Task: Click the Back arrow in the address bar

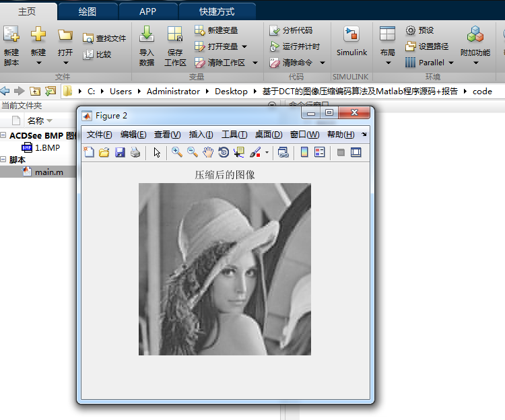Action: [x=5, y=91]
